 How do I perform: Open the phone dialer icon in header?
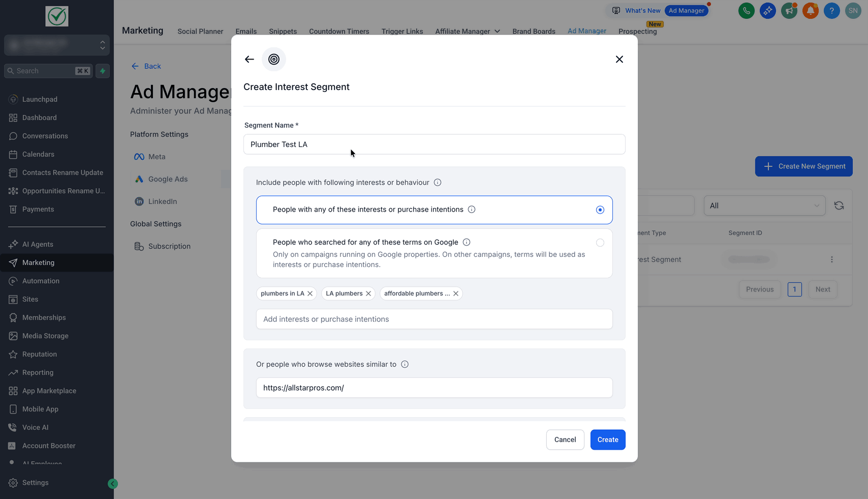click(746, 11)
